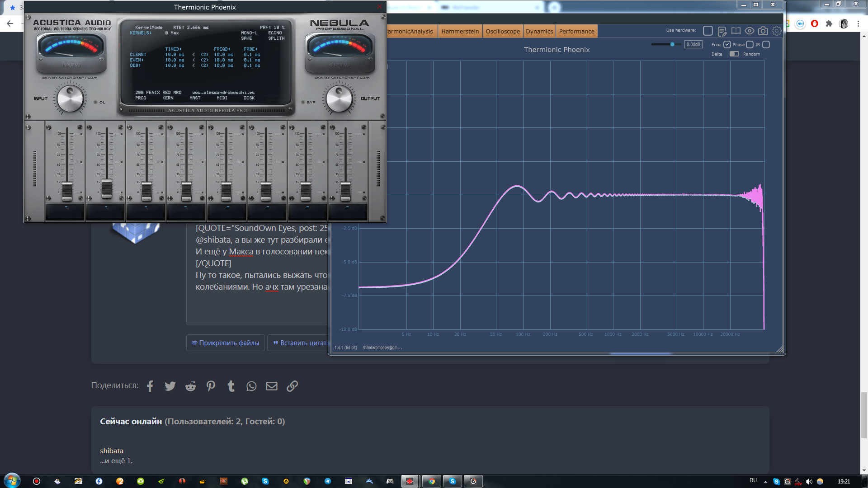
Task: Open the browser three-dot menu
Action: [858, 23]
